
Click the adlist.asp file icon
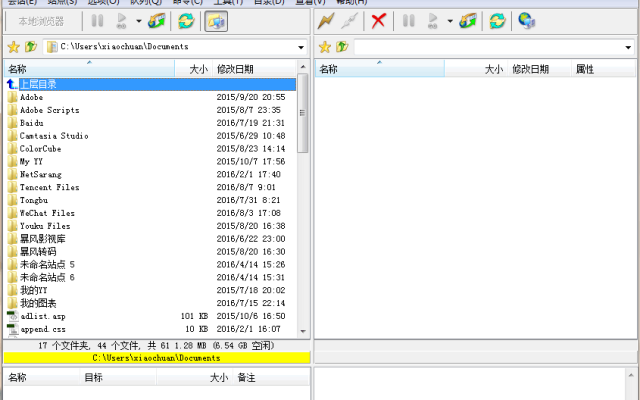13,316
